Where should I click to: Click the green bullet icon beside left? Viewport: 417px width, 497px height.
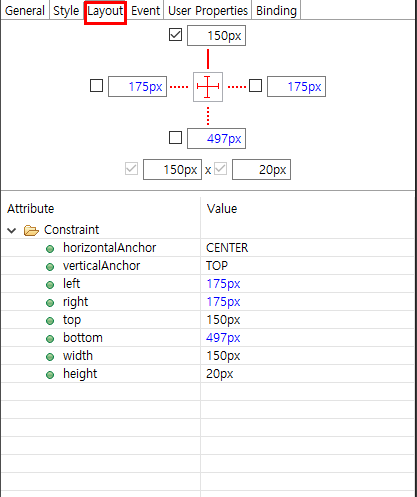point(50,285)
